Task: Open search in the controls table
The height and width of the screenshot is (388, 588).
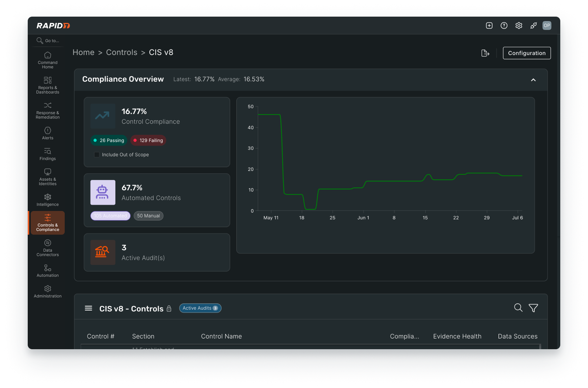Action: click(x=518, y=308)
